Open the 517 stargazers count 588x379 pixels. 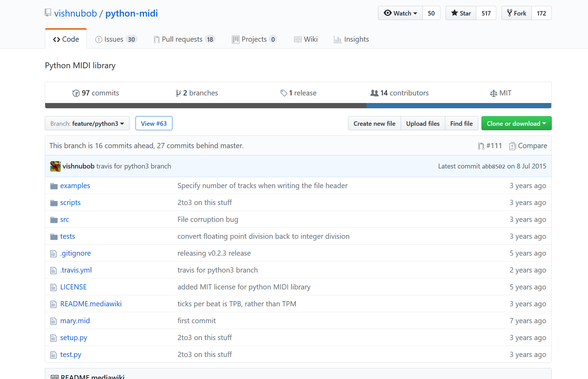(486, 13)
